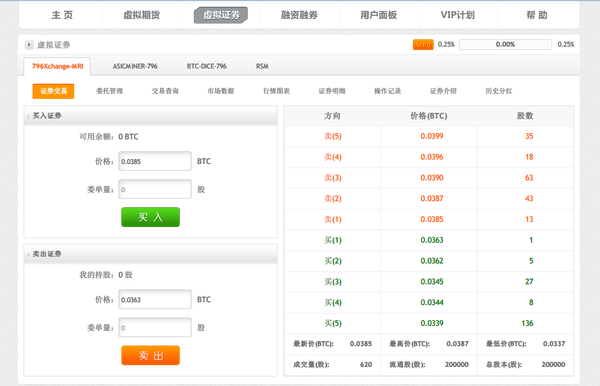Click 卖(4) order row label
Image resolution: width=600 pixels, height=386 pixels.
(333, 157)
